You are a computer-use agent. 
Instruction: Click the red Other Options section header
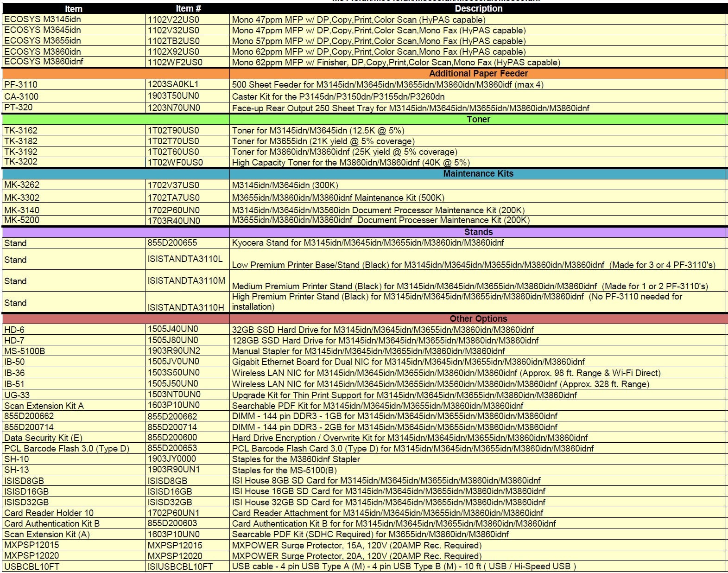[478, 318]
